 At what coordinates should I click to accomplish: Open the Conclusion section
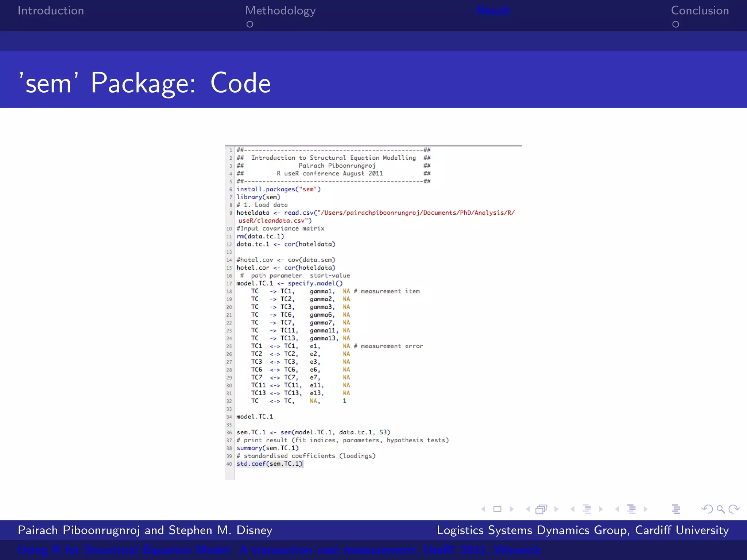[700, 11]
